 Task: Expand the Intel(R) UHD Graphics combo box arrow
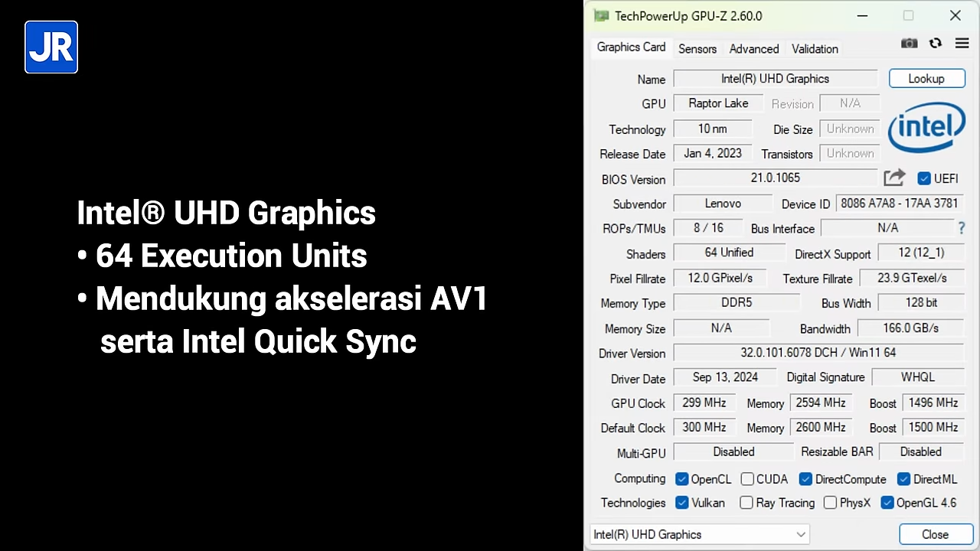(801, 534)
